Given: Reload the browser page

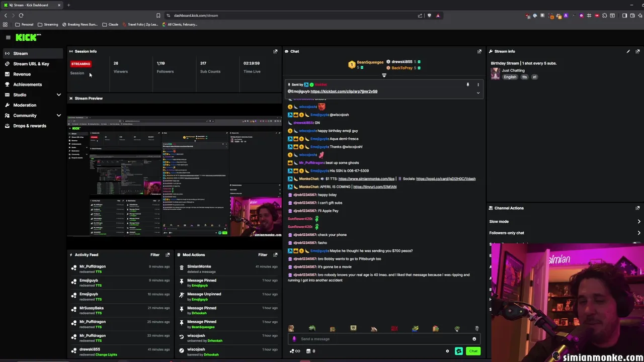Looking at the screenshot, I should click(x=21, y=16).
